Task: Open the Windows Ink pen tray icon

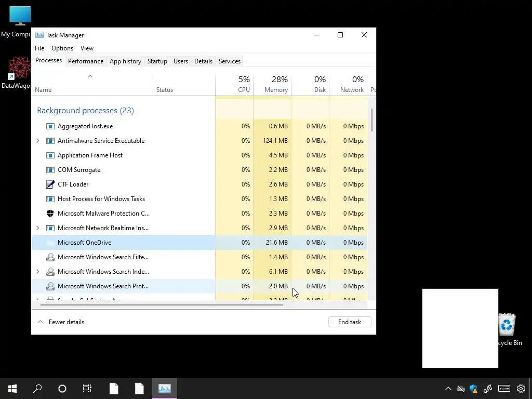Action: coord(488,389)
